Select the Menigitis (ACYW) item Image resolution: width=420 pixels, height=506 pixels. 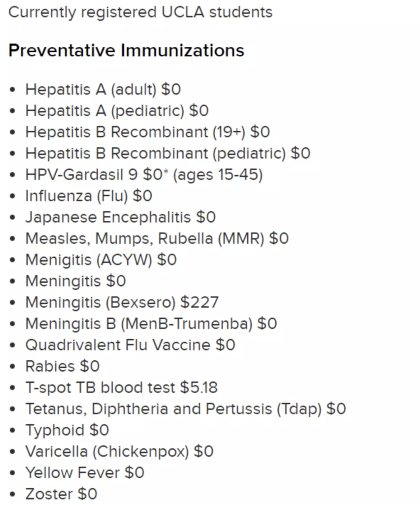pos(101,260)
